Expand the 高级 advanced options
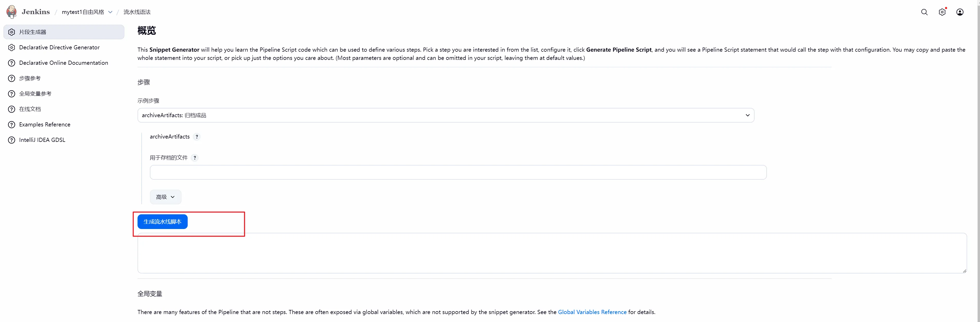Screen dimensions: 980x322 166,197
